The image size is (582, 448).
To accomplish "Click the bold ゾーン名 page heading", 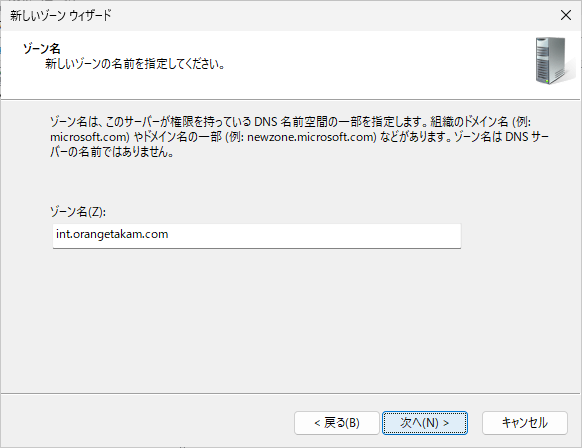I will pyautogui.click(x=42, y=49).
